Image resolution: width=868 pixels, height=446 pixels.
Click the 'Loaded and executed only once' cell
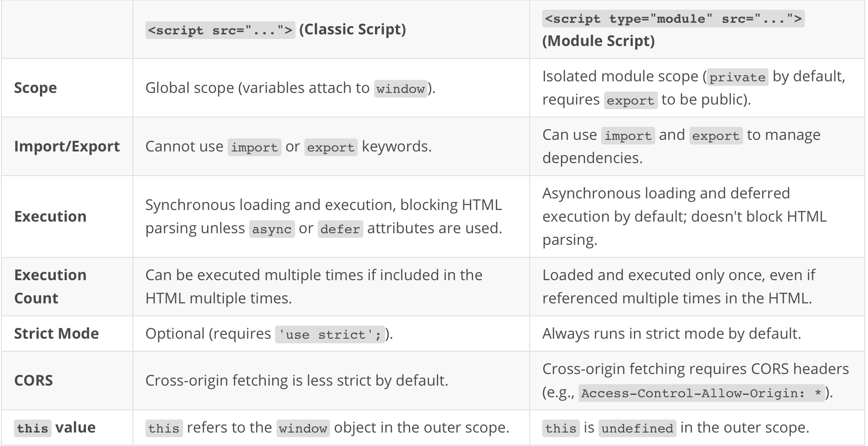coord(678,286)
